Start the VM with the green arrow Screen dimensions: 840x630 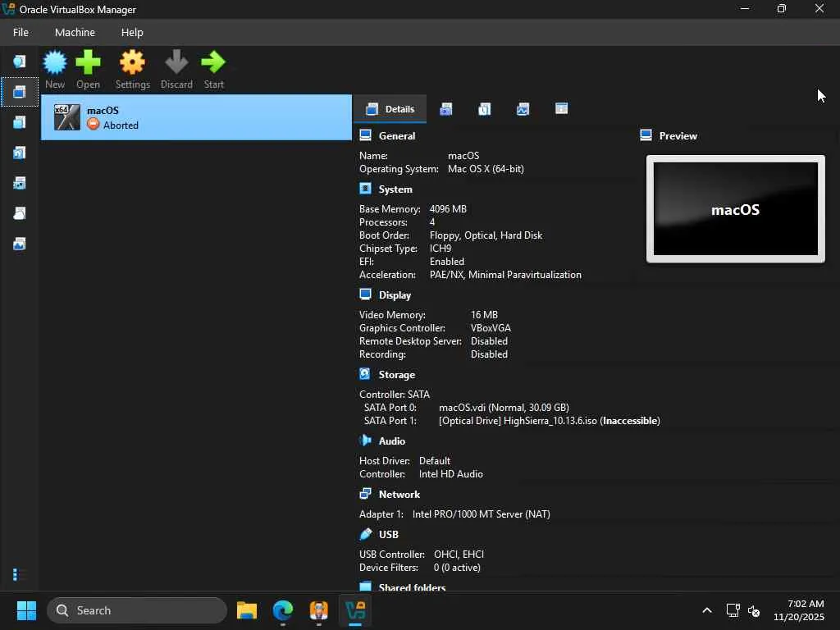point(213,62)
